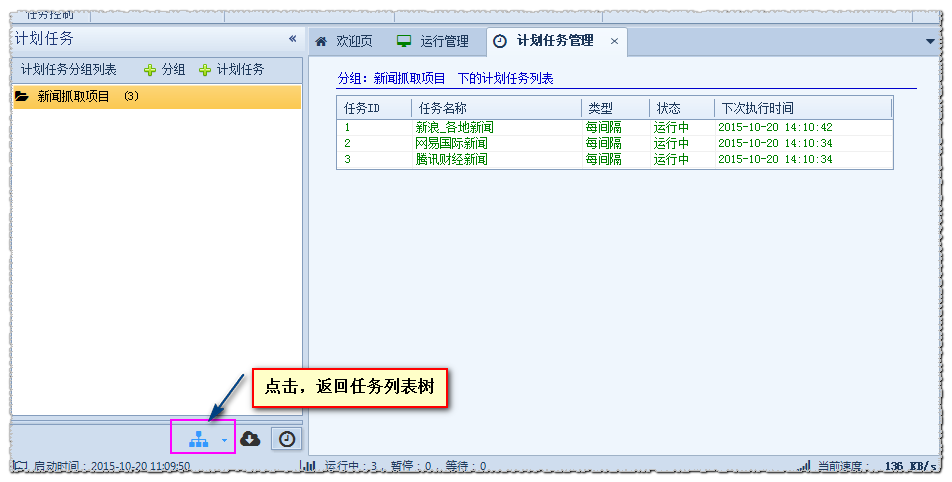Sort by 下次执行时间 column header
Image resolution: width=952 pixels, height=482 pixels.
(800, 108)
